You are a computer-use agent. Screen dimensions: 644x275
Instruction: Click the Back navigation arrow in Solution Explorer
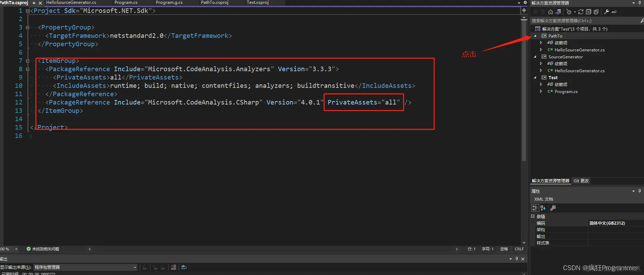click(535, 12)
